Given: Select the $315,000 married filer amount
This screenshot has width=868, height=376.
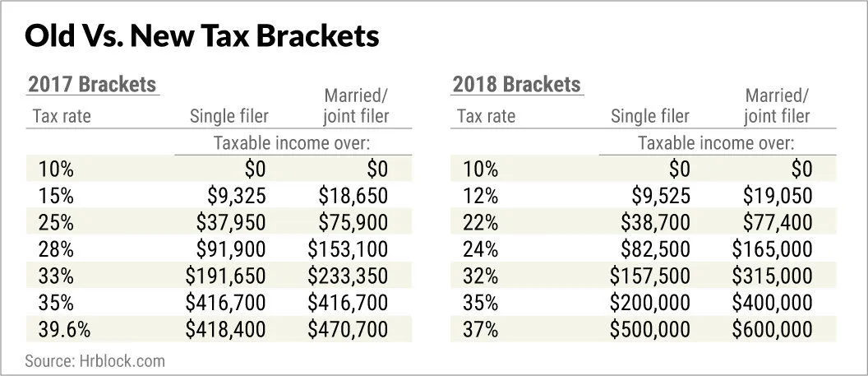Looking at the screenshot, I should pyautogui.click(x=771, y=276).
